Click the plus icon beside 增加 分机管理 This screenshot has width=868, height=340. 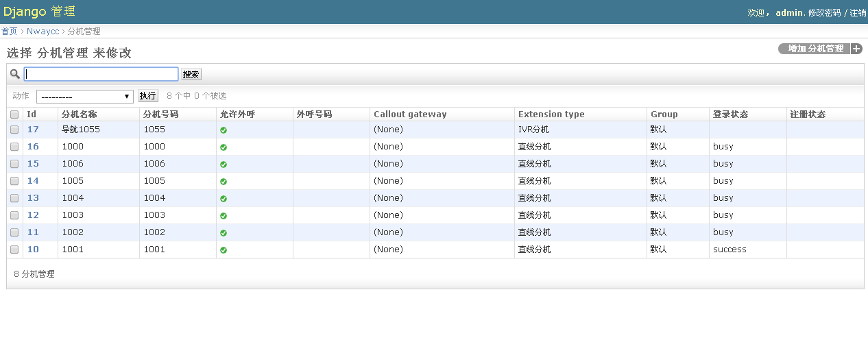(x=856, y=49)
